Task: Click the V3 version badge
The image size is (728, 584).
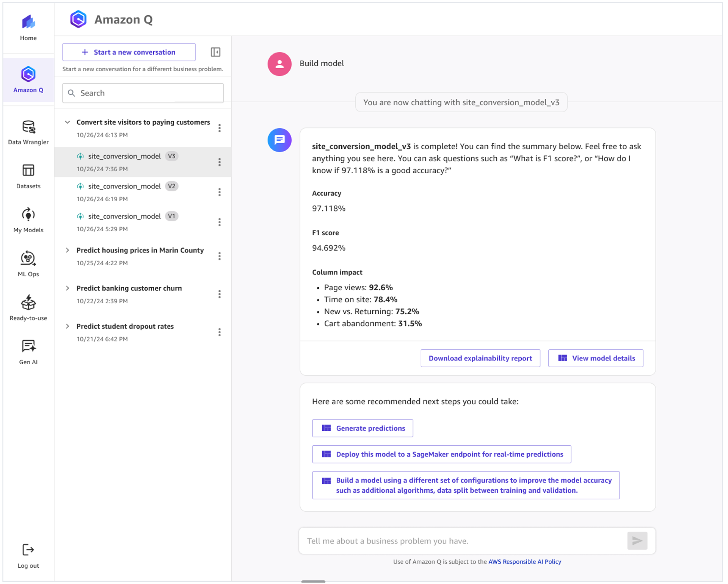Action: [172, 156]
